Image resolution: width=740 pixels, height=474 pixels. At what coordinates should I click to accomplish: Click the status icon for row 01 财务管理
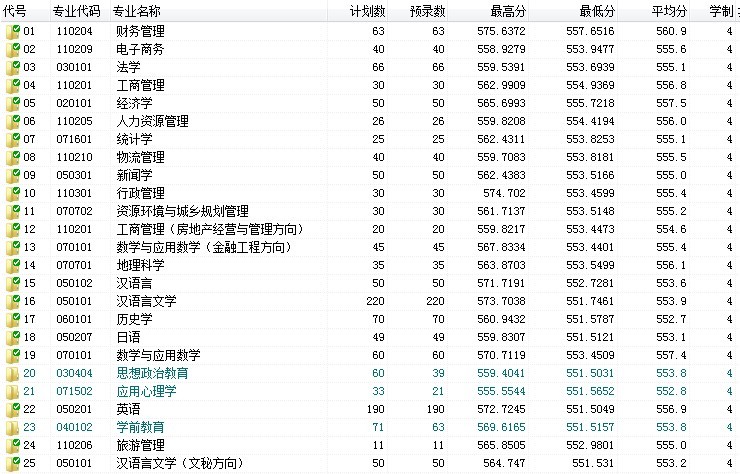[x=13, y=32]
